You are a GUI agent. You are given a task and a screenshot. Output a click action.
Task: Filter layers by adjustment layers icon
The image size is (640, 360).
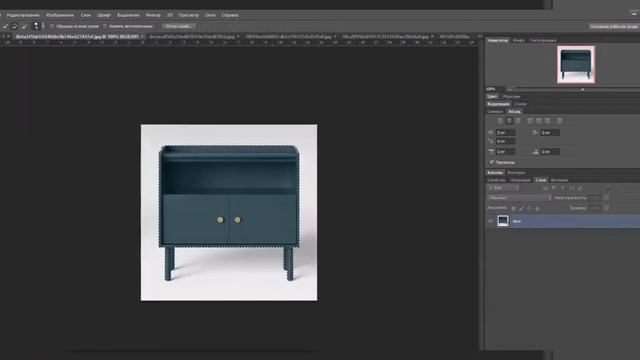554,188
